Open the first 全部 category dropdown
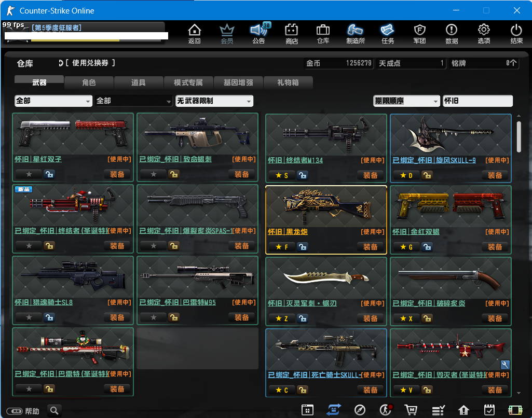 tap(53, 101)
